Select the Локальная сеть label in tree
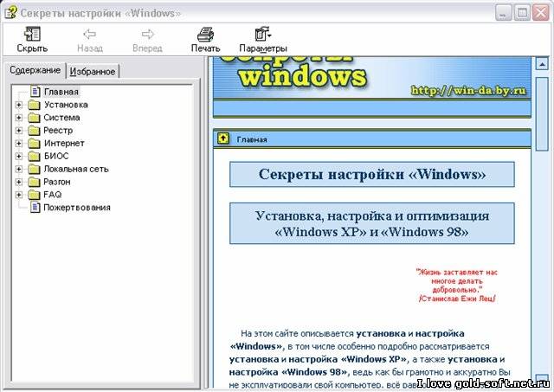The width and height of the screenshot is (554, 392). pyautogui.click(x=76, y=169)
